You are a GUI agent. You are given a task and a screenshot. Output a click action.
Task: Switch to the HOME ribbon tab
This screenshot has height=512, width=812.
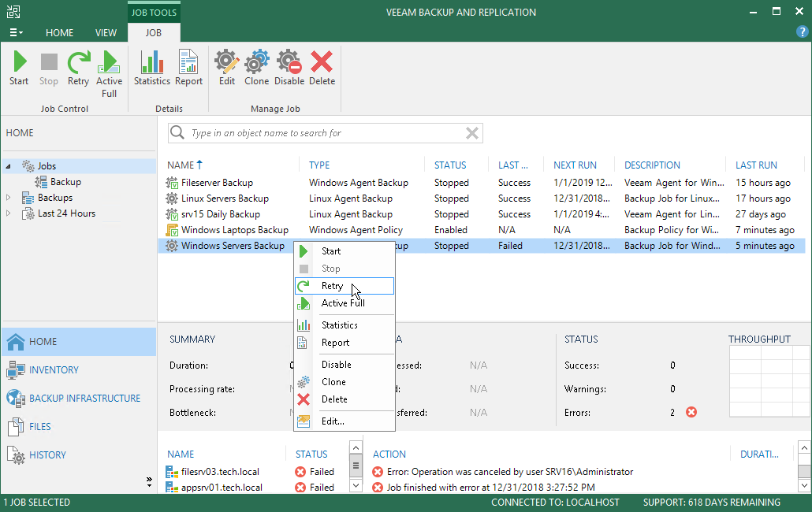59,32
